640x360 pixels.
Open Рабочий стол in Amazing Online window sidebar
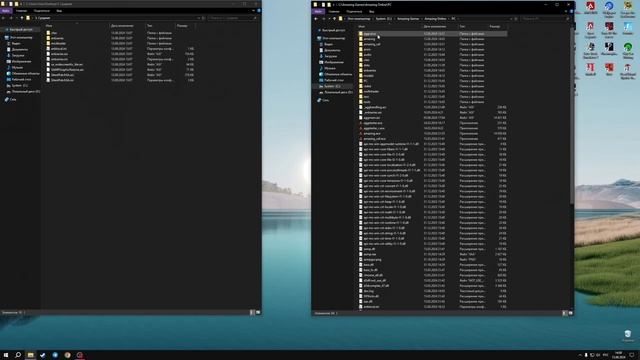[x=334, y=80]
